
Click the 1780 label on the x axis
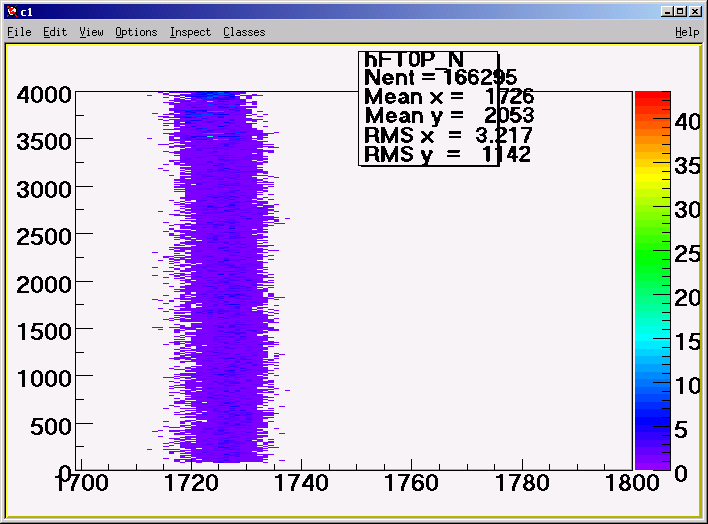pyautogui.click(x=522, y=483)
